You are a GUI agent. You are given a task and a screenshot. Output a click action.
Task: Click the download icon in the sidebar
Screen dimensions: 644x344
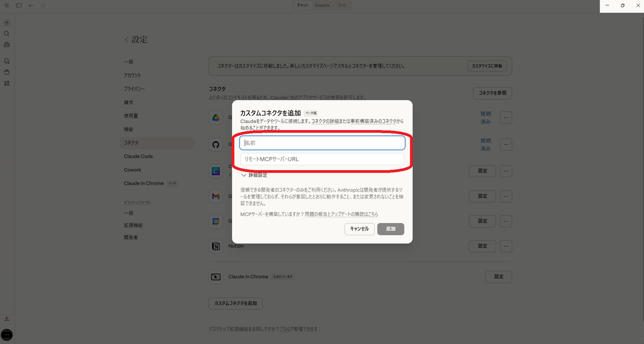[x=7, y=319]
